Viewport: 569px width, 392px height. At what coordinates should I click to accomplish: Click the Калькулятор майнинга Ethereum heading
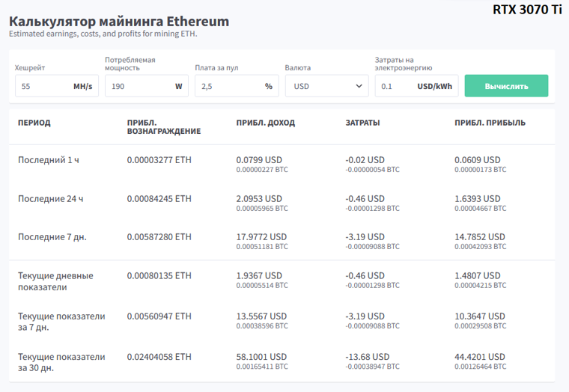point(119,21)
